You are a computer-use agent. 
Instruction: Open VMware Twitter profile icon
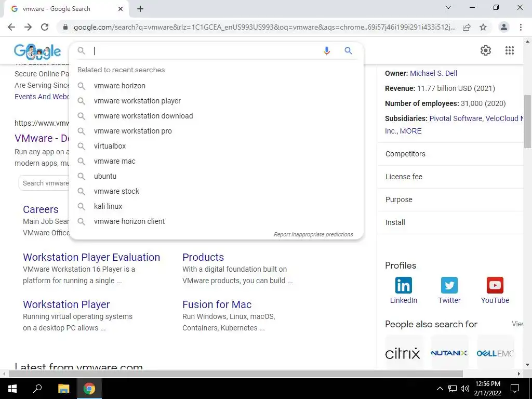pos(449,285)
